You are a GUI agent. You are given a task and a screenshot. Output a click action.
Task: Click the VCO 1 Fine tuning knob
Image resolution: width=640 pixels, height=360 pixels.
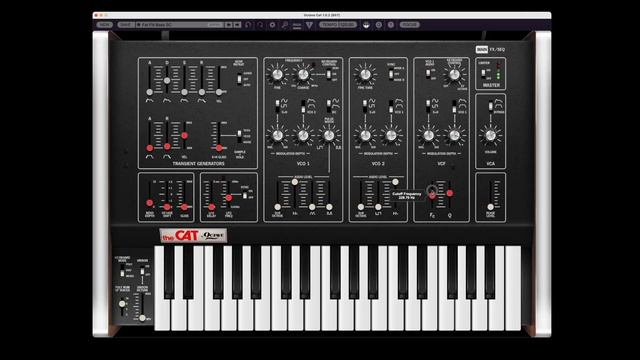[x=277, y=75]
